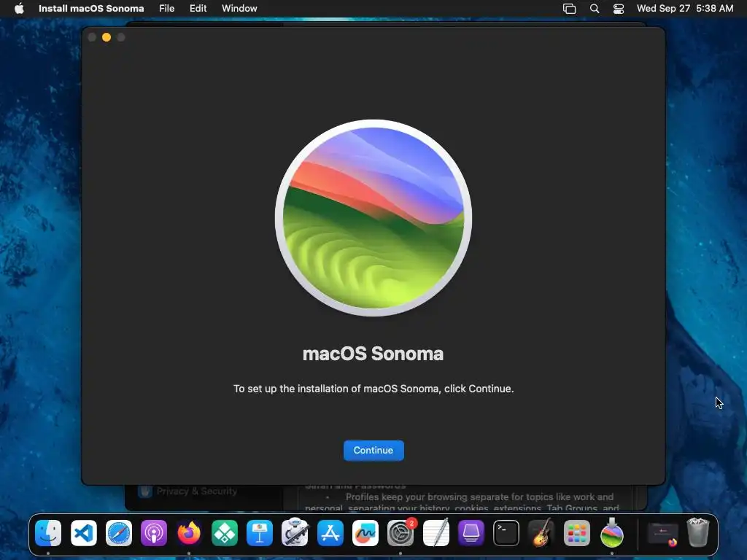
Task: Open App Store from the Dock
Action: (x=330, y=533)
